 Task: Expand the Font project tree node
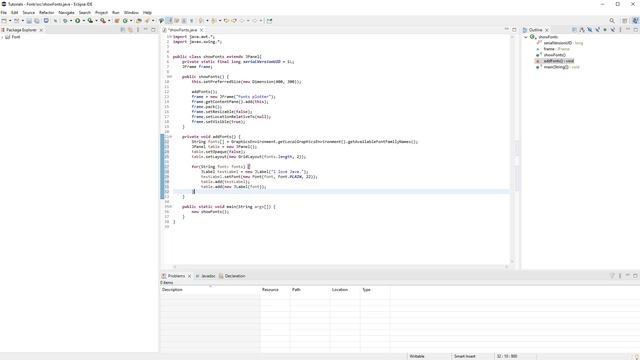[x=2, y=37]
